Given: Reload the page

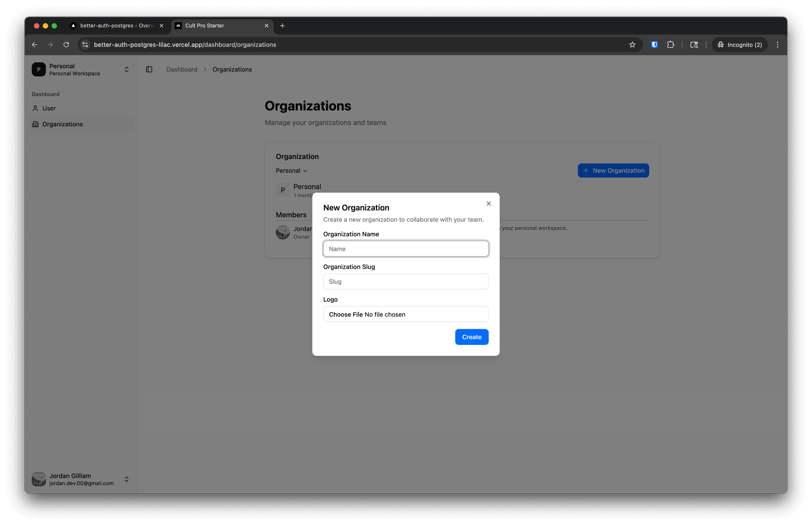Looking at the screenshot, I should click(x=66, y=44).
